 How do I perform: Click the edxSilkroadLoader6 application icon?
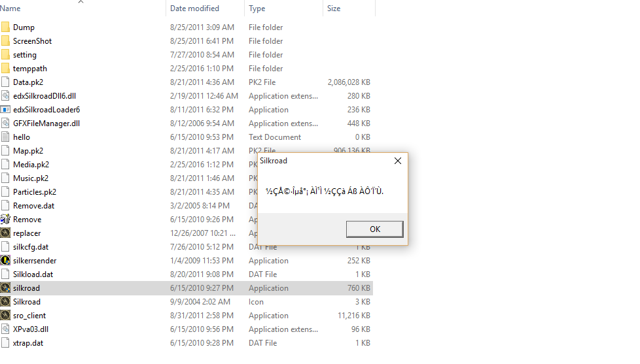(5, 110)
